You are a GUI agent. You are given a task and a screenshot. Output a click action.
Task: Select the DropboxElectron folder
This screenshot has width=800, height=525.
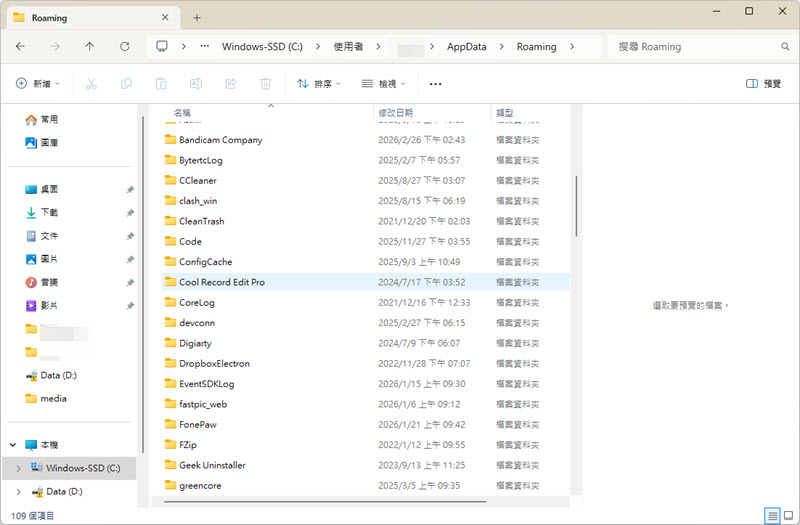tap(366, 364)
